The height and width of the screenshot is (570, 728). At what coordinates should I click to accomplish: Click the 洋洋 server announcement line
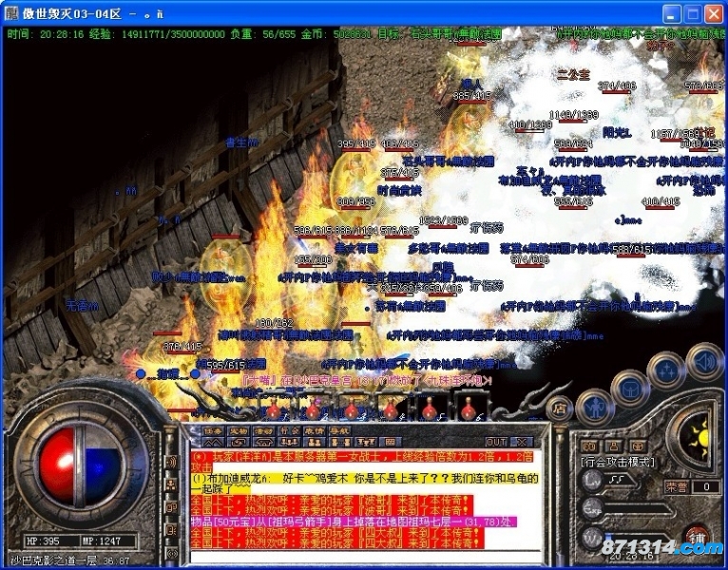click(x=362, y=462)
